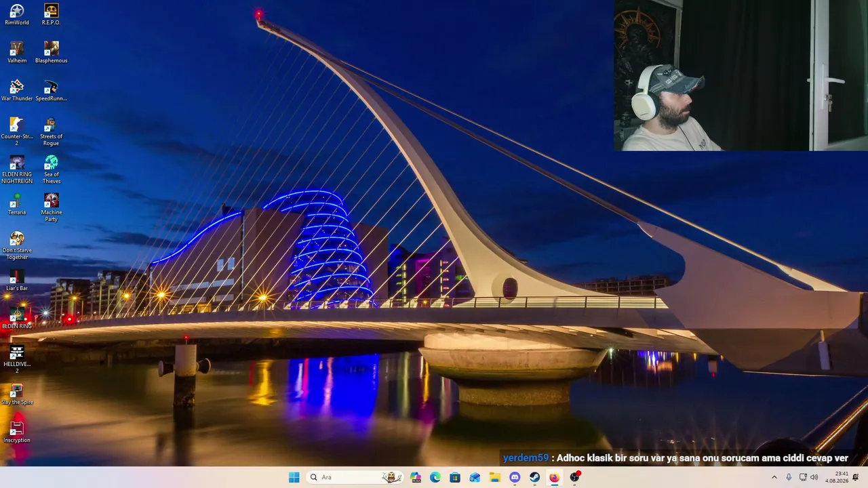The image size is (868, 488).
Task: Click the taskbar search box labeled Ara
Action: coord(355,477)
